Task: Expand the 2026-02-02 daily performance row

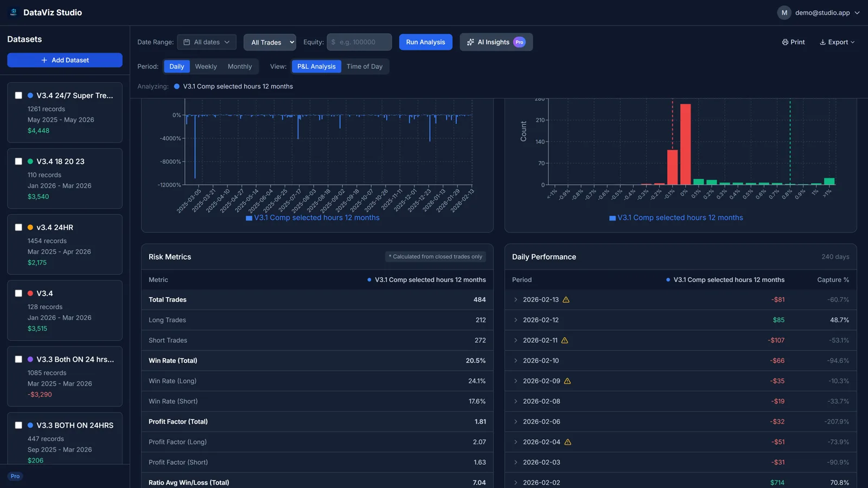Action: [x=515, y=483]
